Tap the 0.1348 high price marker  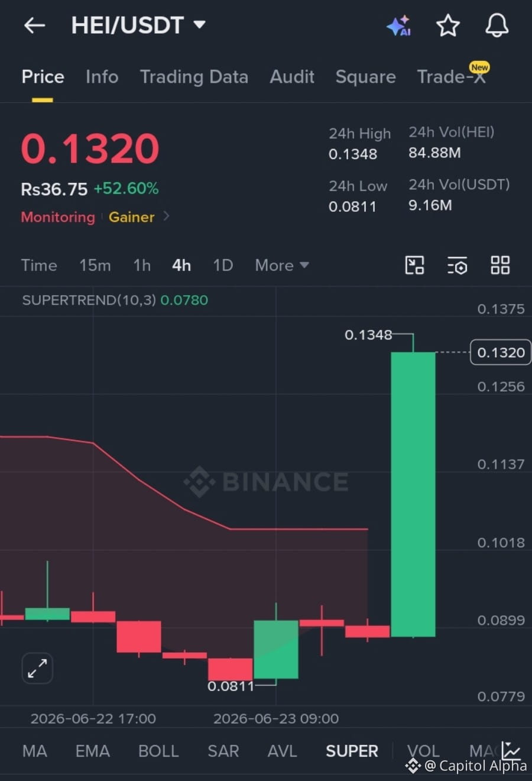pyautogui.click(x=368, y=335)
